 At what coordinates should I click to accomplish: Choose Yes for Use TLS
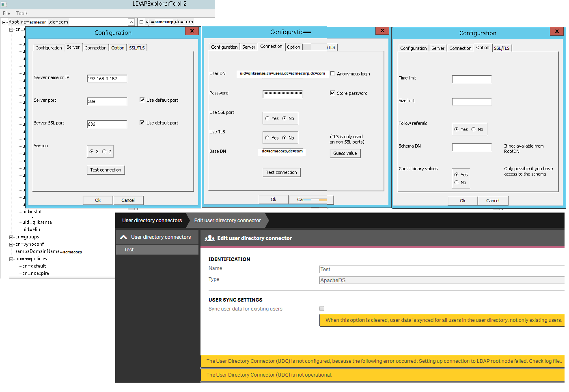pos(267,137)
